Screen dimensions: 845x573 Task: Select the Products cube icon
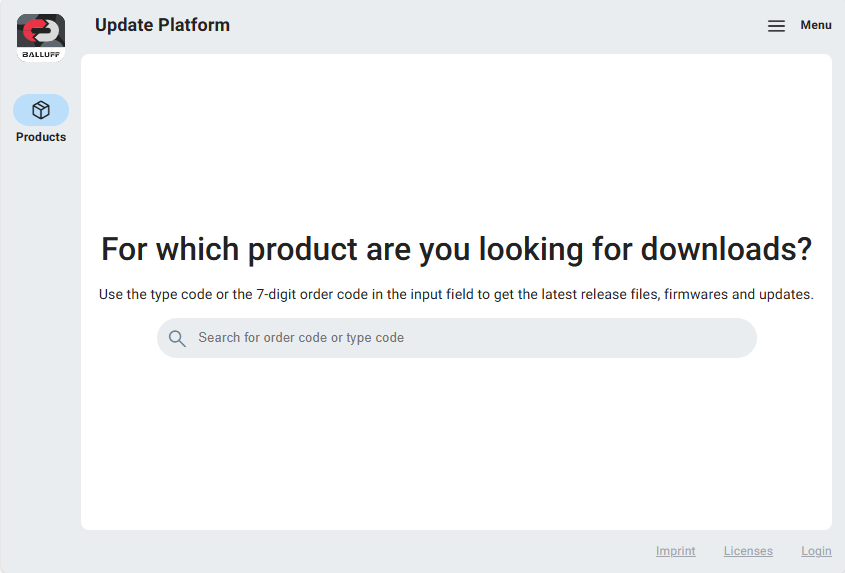(41, 110)
